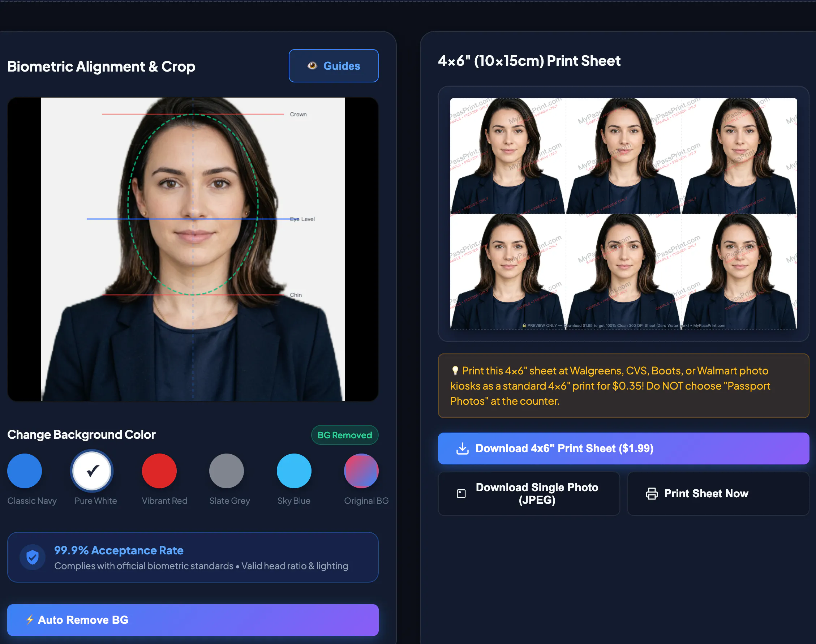Viewport: 816px width, 644px height.
Task: Click "Change Background Color" heading
Action: (x=81, y=434)
